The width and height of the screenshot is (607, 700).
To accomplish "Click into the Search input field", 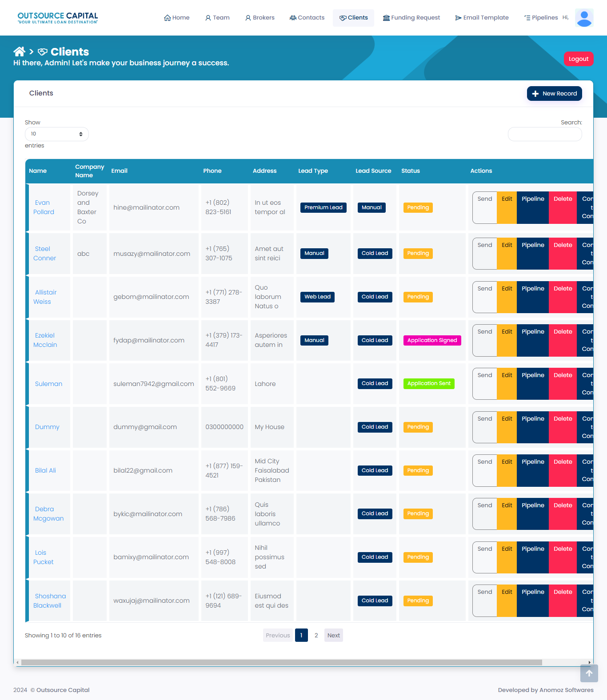I will (x=544, y=134).
